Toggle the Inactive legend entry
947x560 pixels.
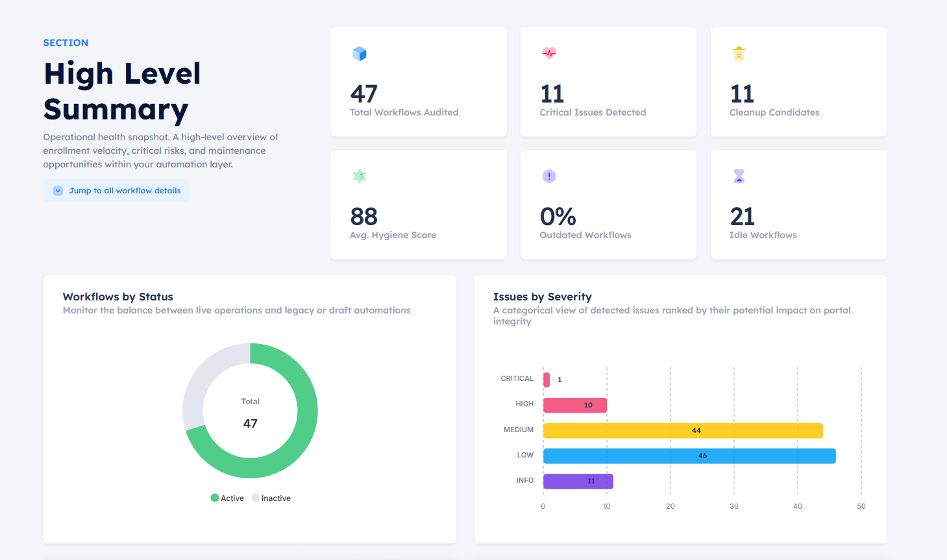point(272,498)
